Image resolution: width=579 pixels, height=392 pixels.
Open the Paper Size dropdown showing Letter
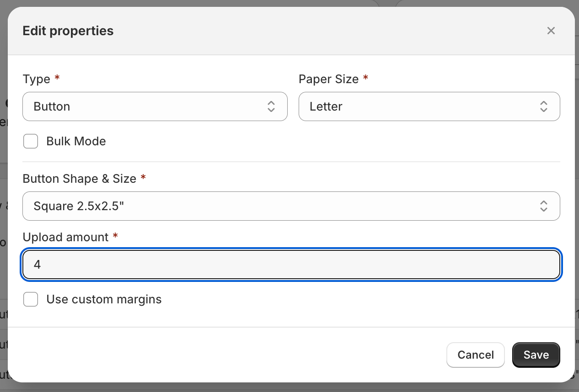pos(421,106)
